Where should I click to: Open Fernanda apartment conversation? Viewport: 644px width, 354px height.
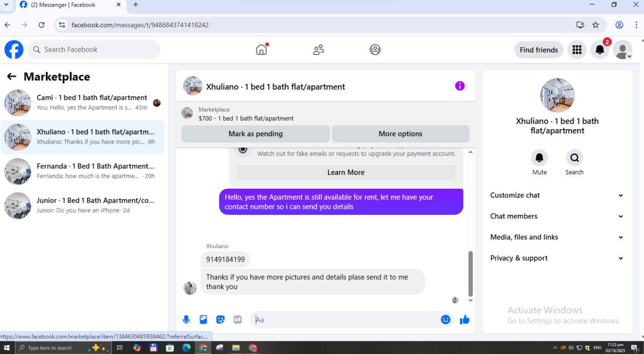point(83,171)
